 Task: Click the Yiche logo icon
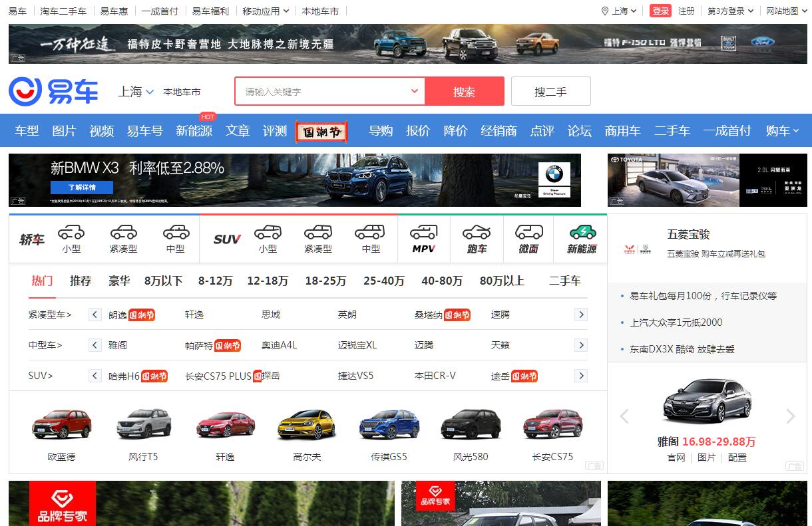tap(25, 91)
